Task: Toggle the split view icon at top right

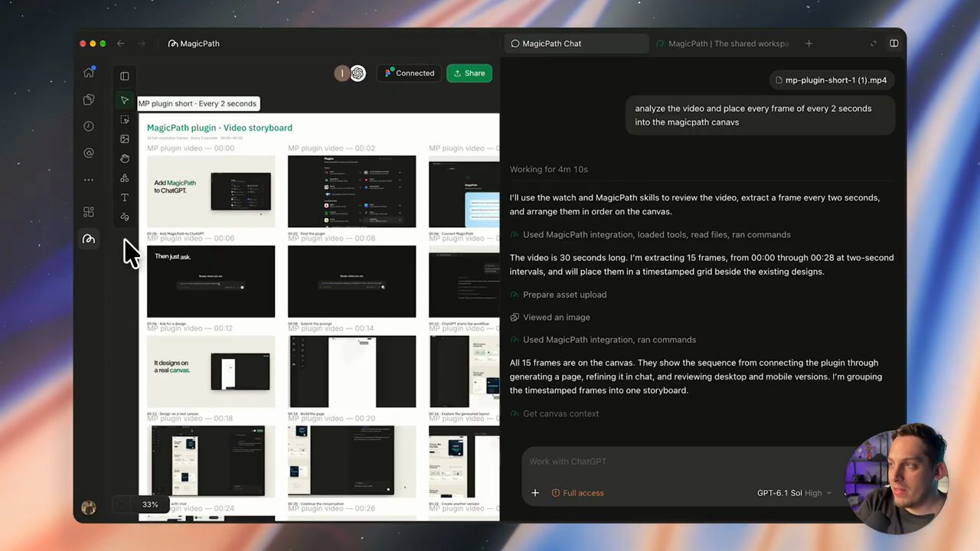Action: pos(893,44)
